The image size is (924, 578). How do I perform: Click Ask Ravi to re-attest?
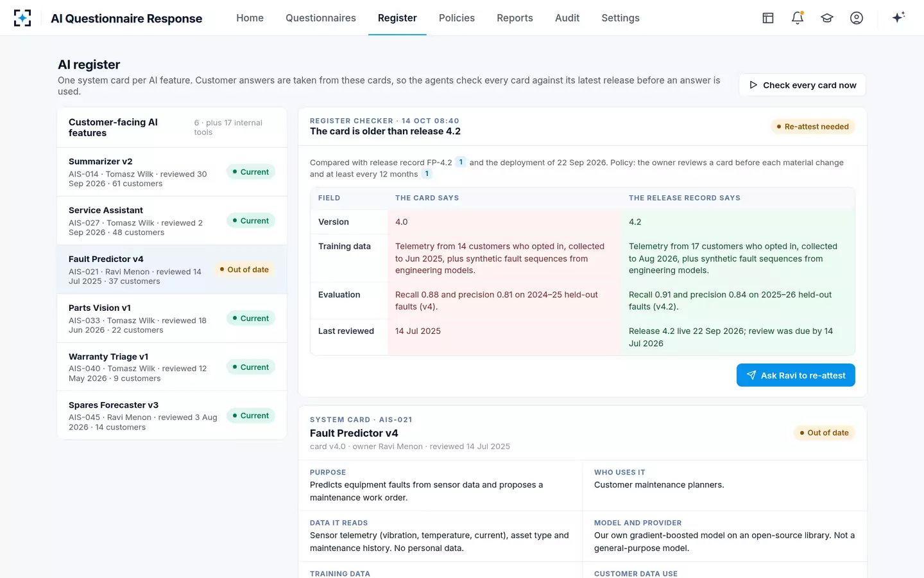(x=796, y=375)
